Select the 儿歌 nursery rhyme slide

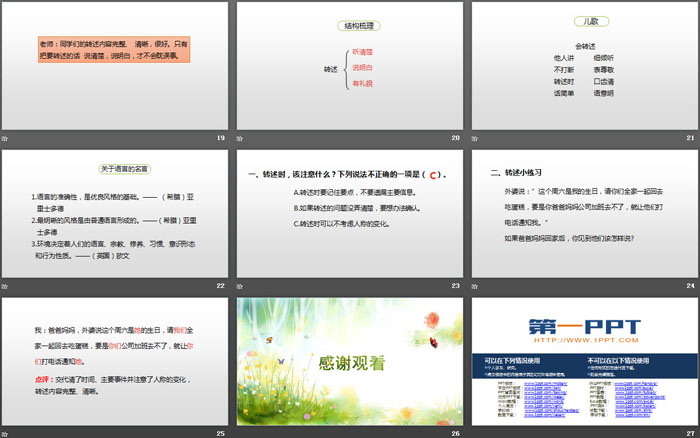[x=584, y=65]
